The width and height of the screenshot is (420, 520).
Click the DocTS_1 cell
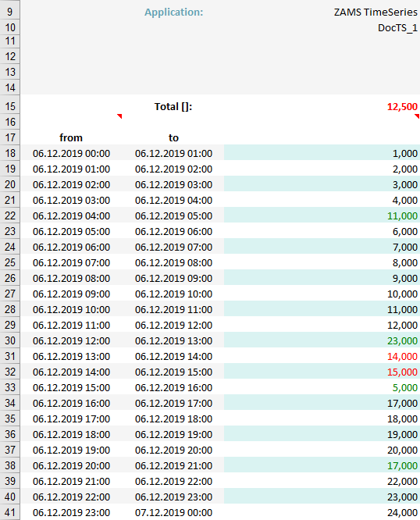pos(397,28)
